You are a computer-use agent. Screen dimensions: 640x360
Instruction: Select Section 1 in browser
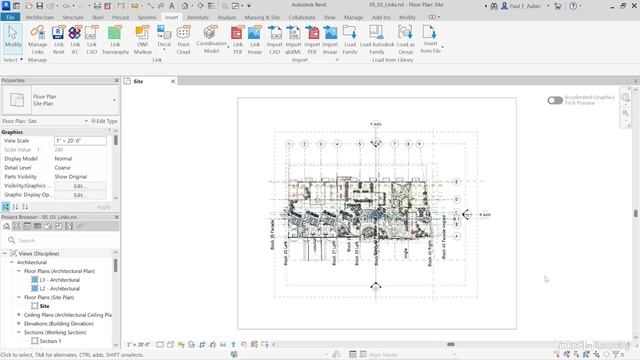(51, 341)
